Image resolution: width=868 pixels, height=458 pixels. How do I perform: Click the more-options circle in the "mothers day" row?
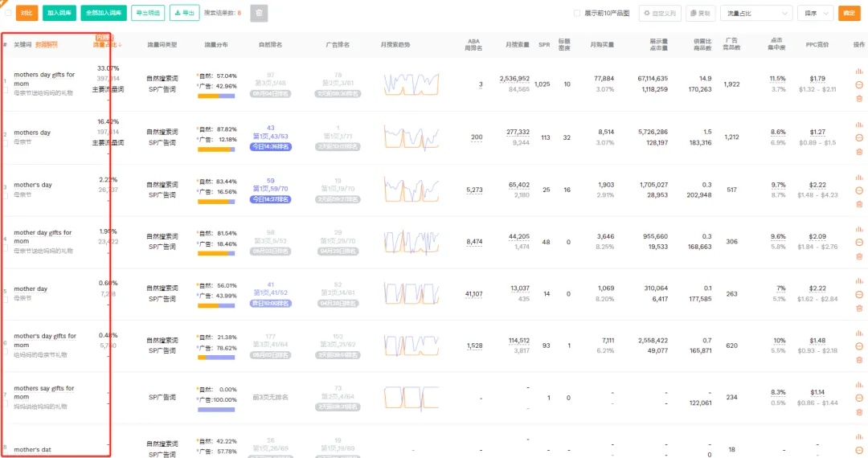(858, 137)
